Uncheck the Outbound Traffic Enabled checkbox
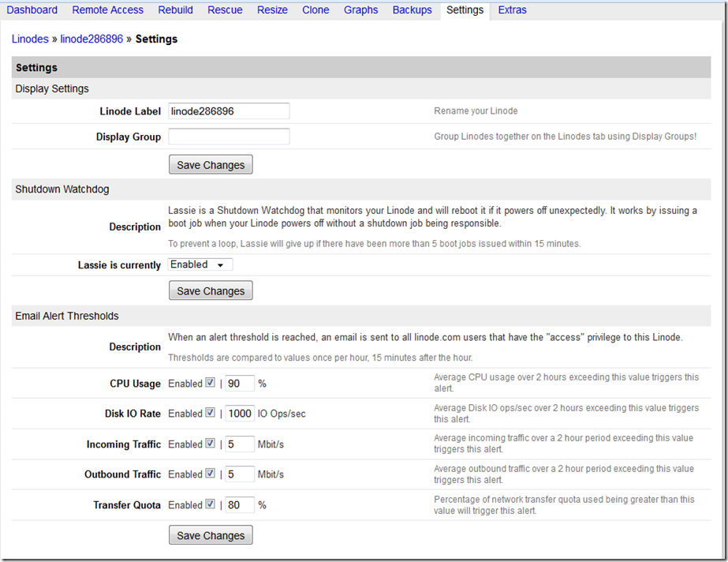 pos(211,474)
